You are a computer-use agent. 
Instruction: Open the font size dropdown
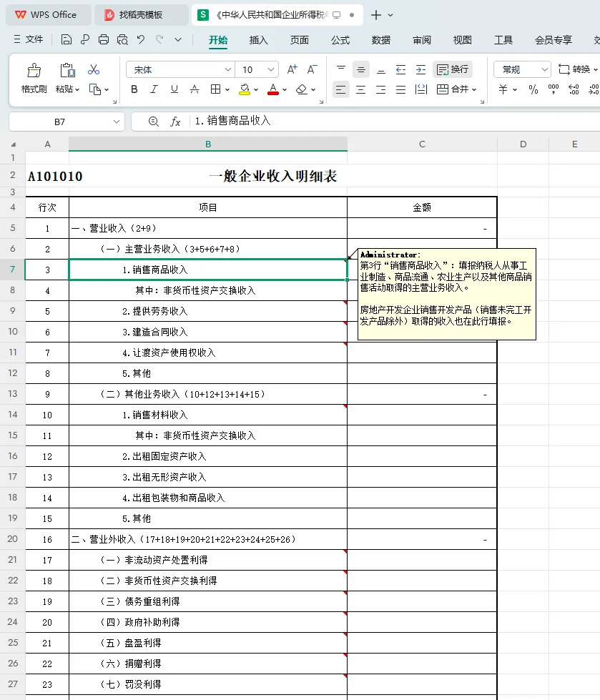point(271,69)
